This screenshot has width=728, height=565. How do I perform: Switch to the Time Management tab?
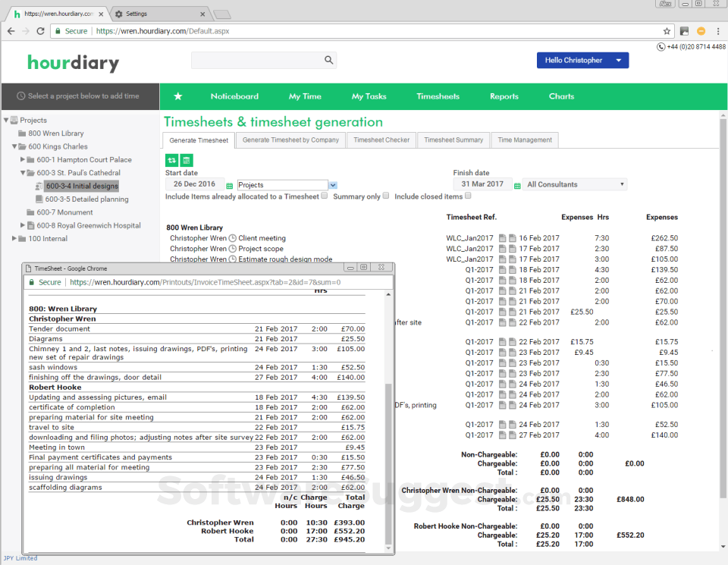tap(525, 140)
